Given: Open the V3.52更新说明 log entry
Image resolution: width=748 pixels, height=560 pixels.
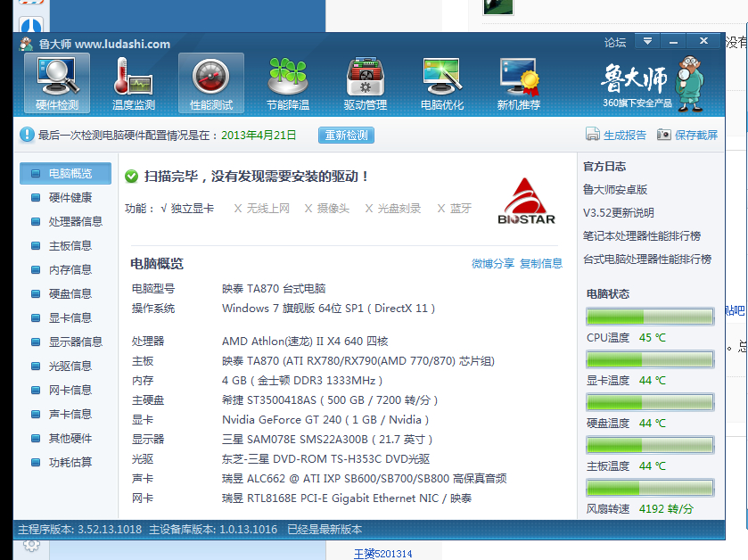Looking at the screenshot, I should 618,213.
